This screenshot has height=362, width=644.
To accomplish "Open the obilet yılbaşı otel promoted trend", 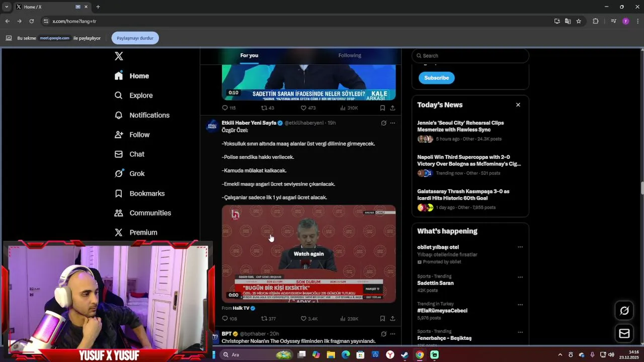I will click(x=438, y=247).
